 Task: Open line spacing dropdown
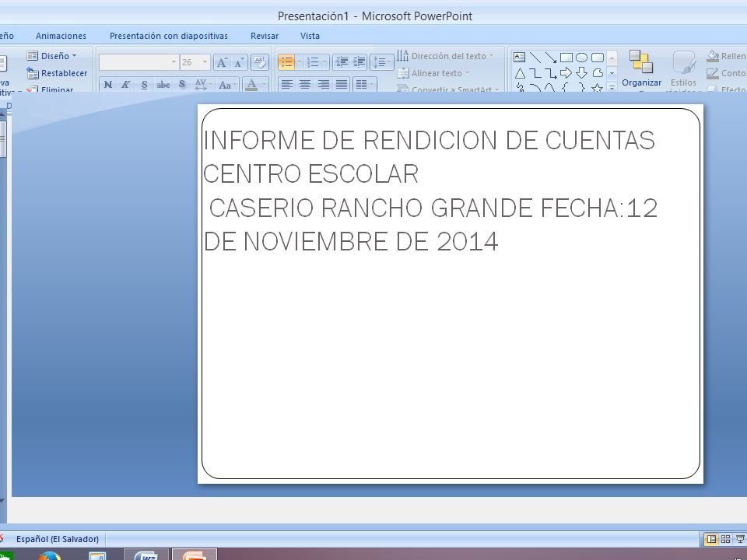pyautogui.click(x=381, y=62)
